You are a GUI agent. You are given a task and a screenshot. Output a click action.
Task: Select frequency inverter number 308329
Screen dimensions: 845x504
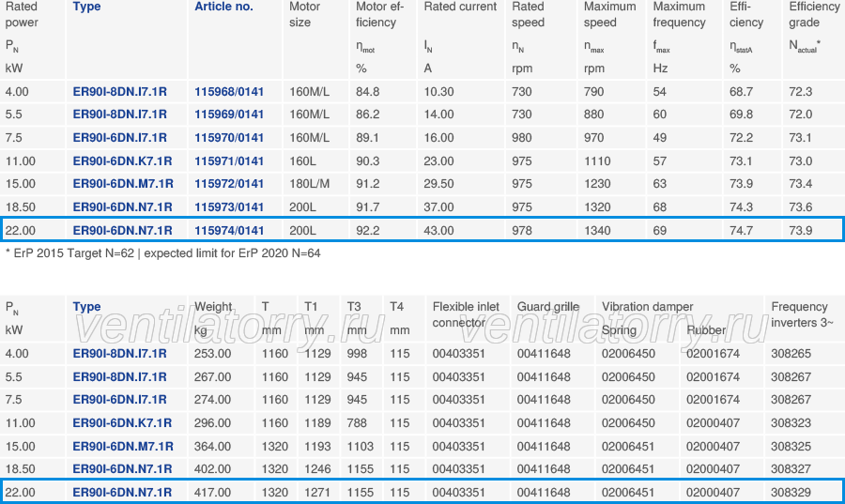click(x=791, y=492)
